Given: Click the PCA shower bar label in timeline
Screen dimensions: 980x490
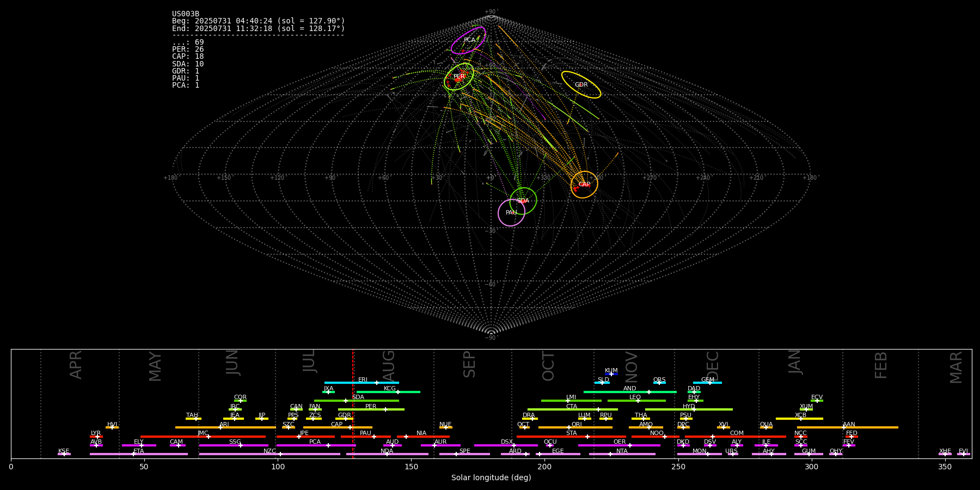Looking at the screenshot, I should (x=315, y=442).
